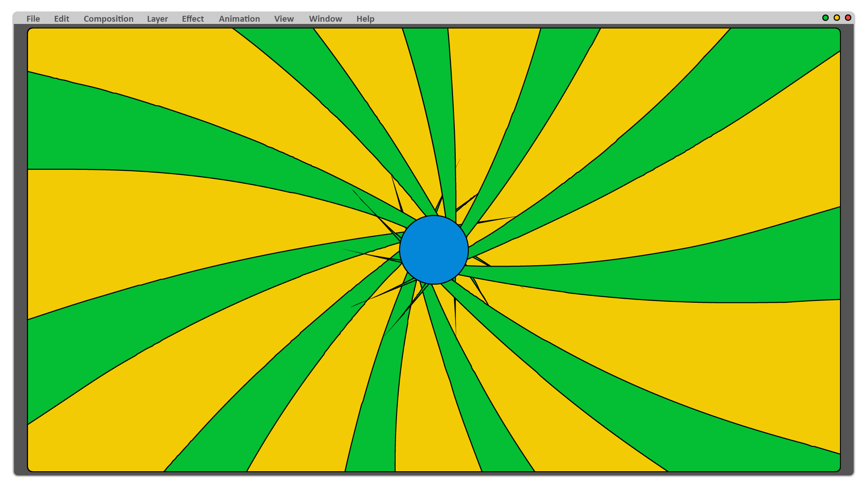
Task: Open the Help menu
Action: (x=365, y=19)
